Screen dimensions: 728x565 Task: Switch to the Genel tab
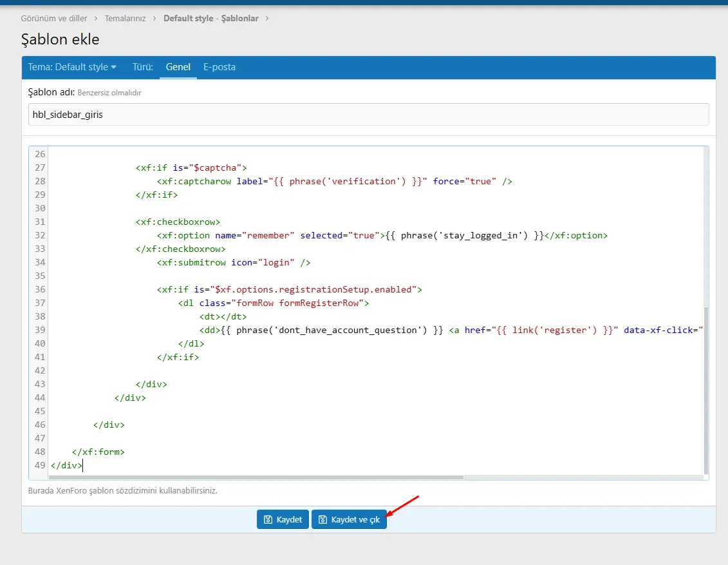click(x=178, y=67)
